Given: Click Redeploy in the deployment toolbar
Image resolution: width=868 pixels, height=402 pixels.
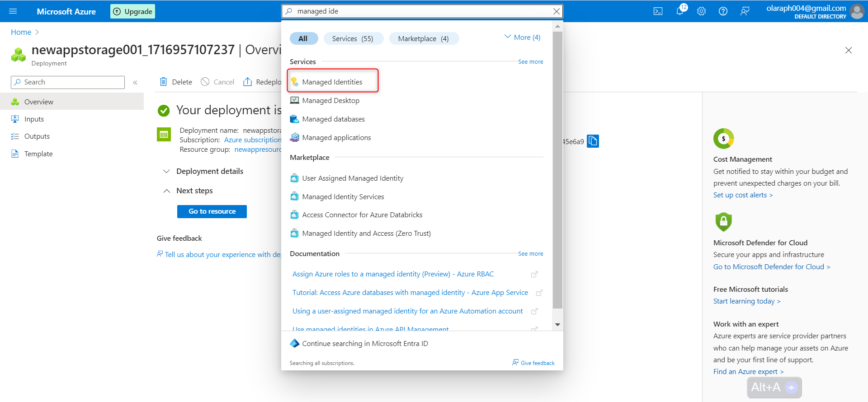Looking at the screenshot, I should [x=262, y=82].
